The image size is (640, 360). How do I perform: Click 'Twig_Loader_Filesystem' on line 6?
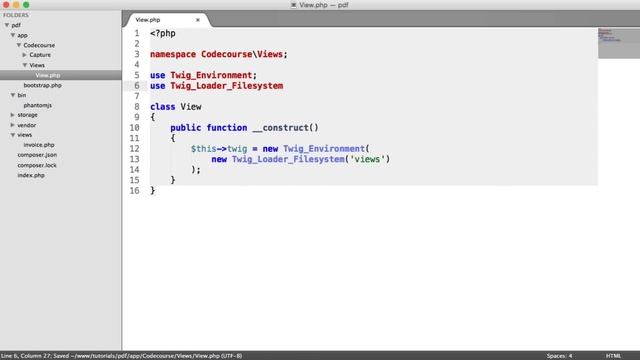227,86
